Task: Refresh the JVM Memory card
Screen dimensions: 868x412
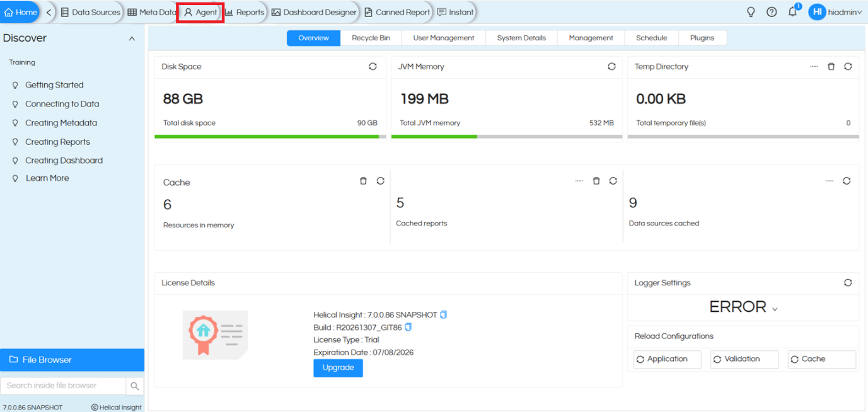Action: click(x=611, y=66)
